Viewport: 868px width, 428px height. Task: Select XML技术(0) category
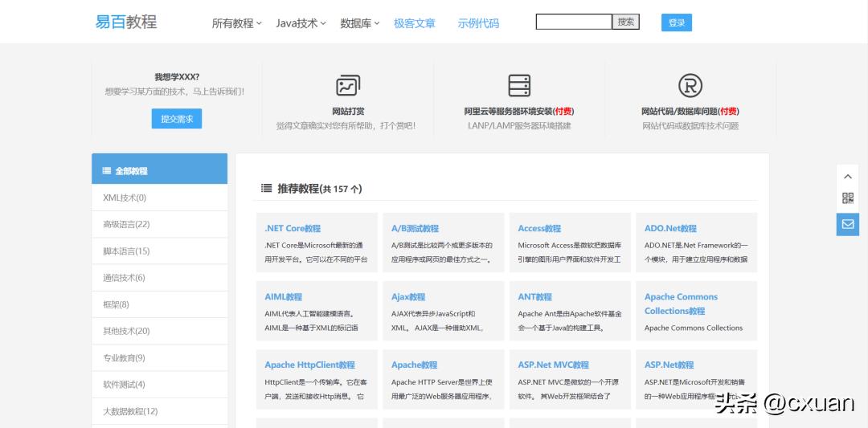159,198
